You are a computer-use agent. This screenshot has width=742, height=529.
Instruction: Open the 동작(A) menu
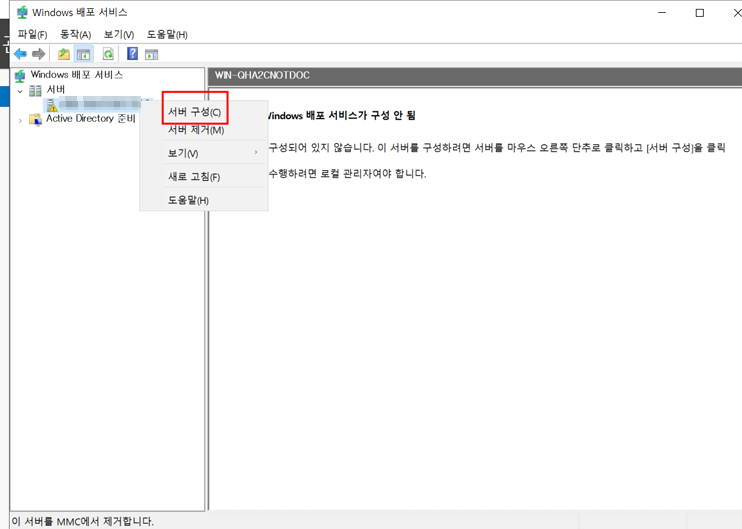click(x=75, y=35)
